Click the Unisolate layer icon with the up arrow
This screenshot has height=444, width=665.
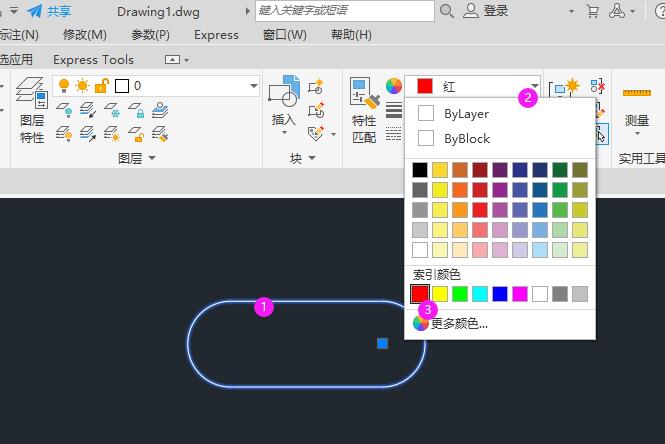point(88,134)
